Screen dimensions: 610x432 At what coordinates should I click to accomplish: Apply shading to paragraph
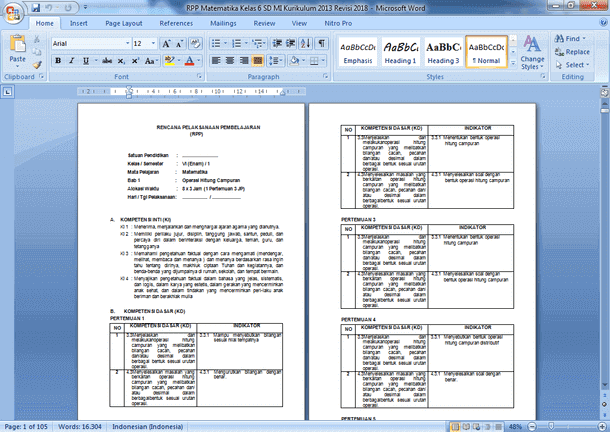(x=294, y=61)
